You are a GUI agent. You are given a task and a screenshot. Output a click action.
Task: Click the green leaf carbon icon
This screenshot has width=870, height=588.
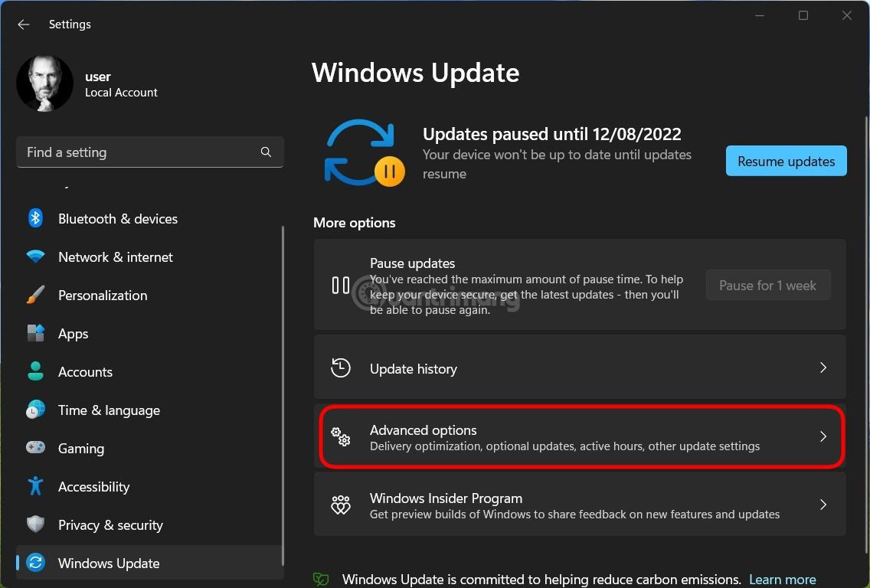(x=321, y=579)
